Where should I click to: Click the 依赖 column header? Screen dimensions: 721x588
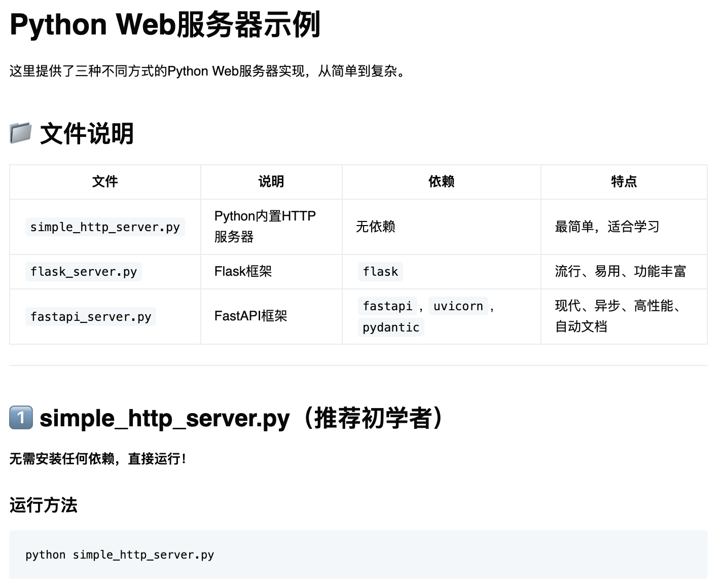pos(441,181)
